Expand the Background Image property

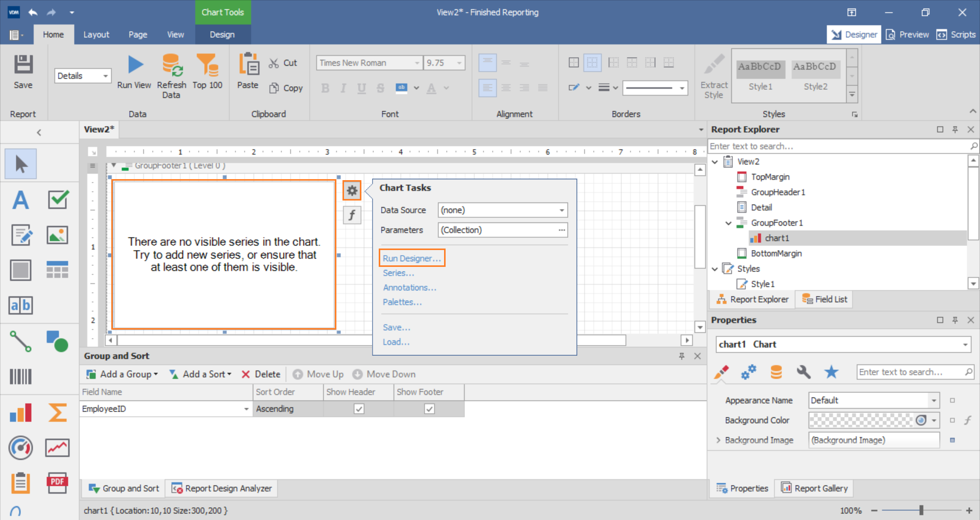(x=718, y=440)
